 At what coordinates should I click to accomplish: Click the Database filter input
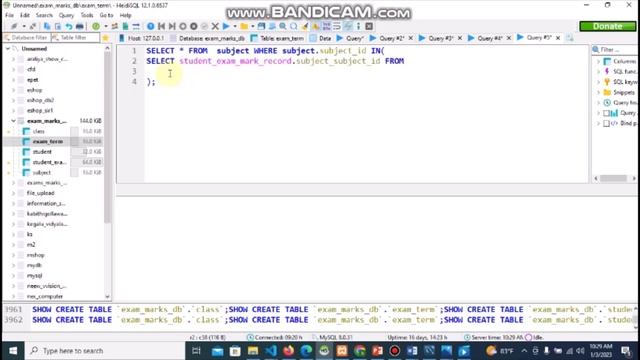26,38
